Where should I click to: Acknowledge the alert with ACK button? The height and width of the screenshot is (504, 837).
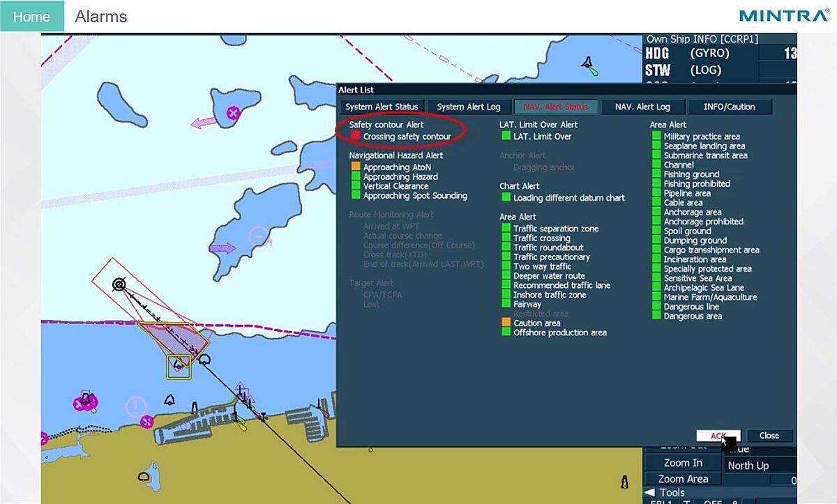tap(718, 436)
